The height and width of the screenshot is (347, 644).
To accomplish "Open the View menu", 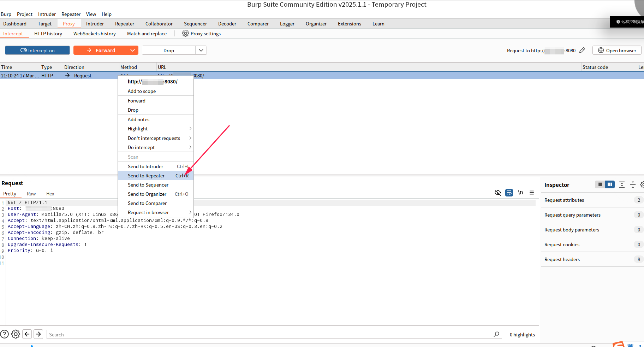I will point(91,14).
